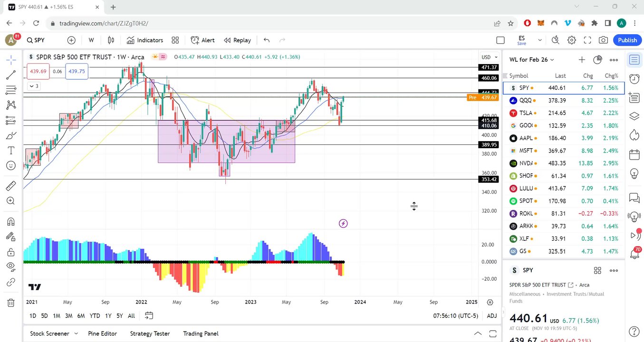
Task: Select the crosshair cursor tool
Action: pos(11,59)
